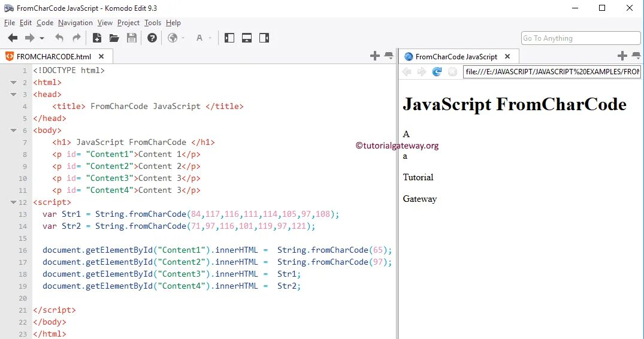This screenshot has width=644, height=339.
Task: Toggle the right pane visibility
Action: pos(264,38)
